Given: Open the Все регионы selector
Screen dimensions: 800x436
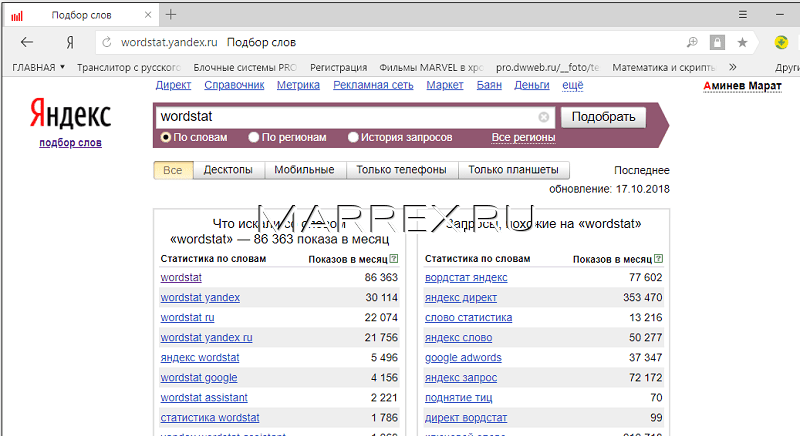Looking at the screenshot, I should (x=523, y=137).
